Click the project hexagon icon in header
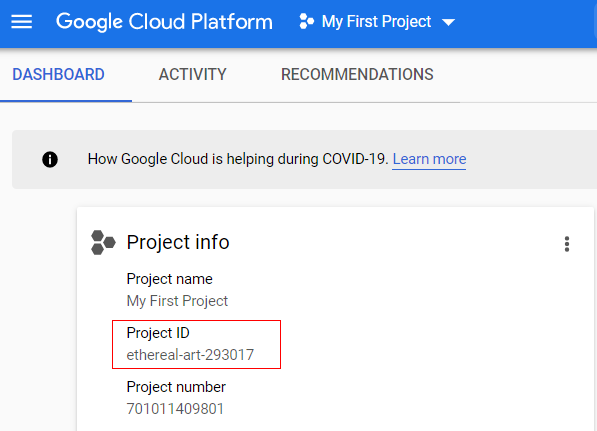 click(x=306, y=21)
